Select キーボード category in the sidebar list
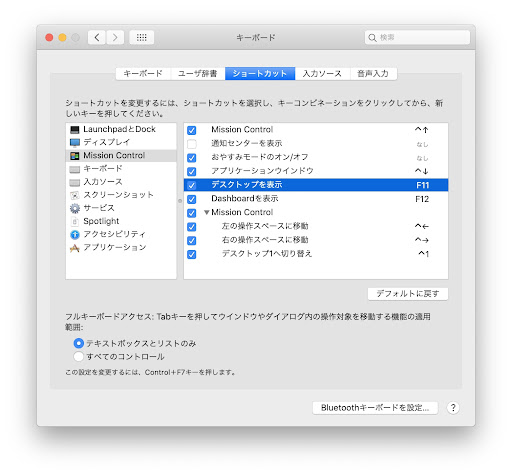The image size is (512, 475). [x=121, y=169]
